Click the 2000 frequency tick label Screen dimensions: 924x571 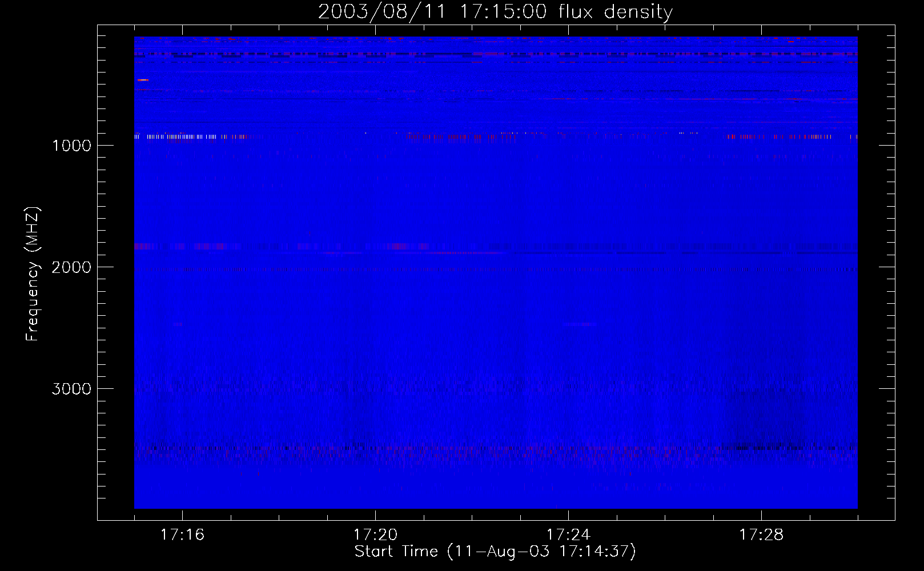71,267
